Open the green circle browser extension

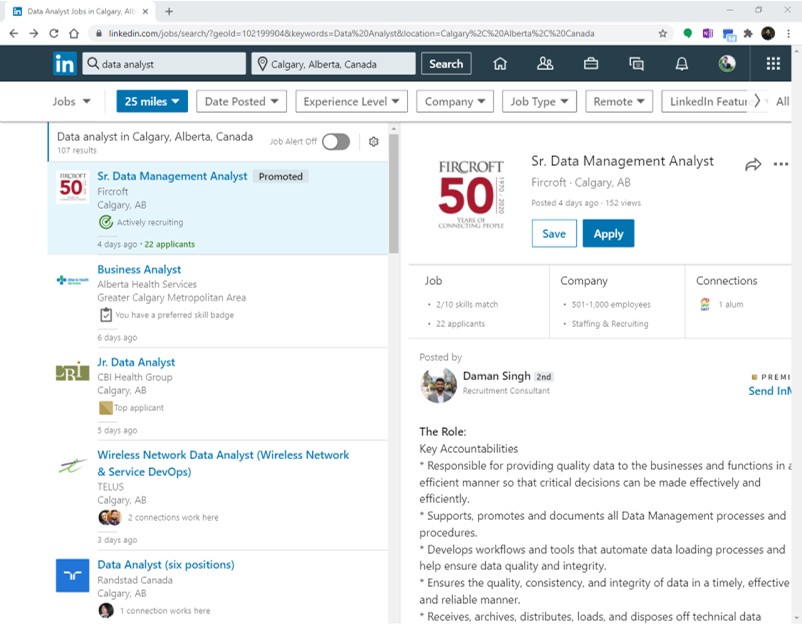point(688,34)
